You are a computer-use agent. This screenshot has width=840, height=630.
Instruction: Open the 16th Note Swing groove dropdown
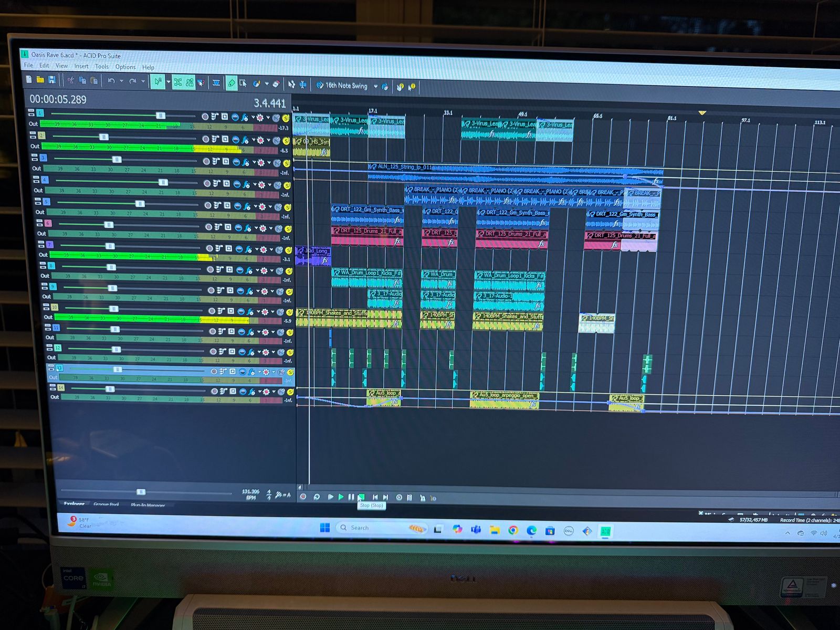click(375, 86)
